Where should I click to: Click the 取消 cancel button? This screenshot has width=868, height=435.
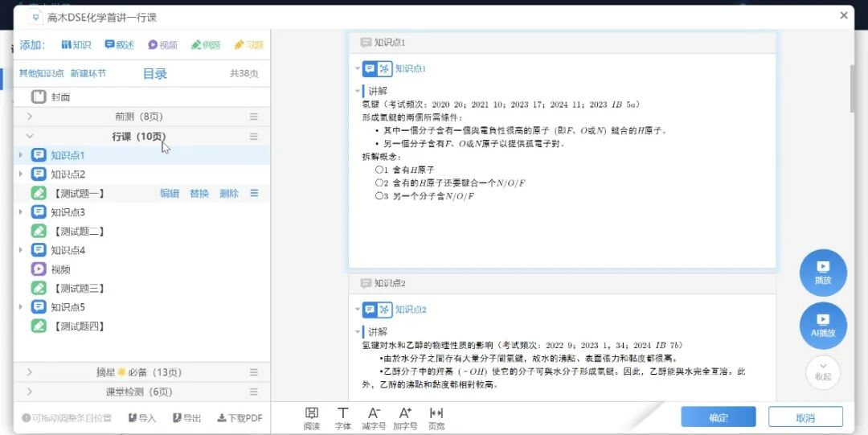805,417
